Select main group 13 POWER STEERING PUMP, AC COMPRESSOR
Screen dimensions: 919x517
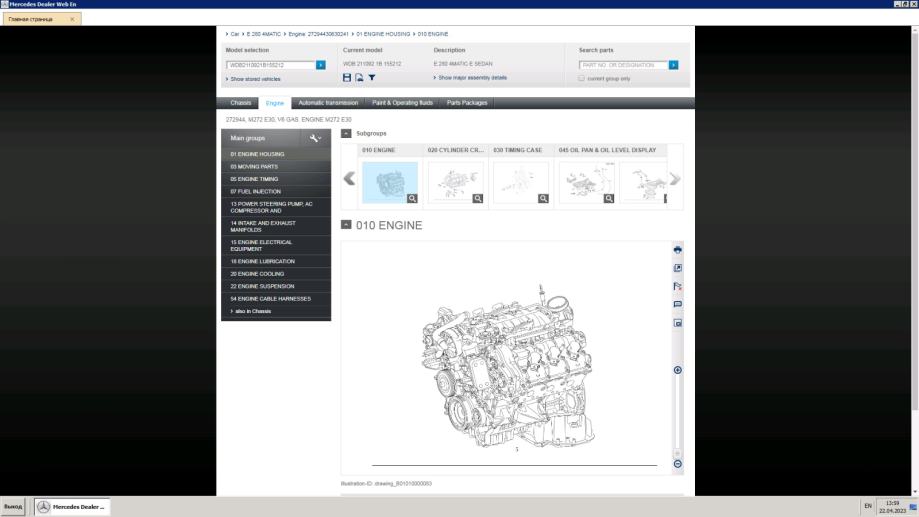click(x=276, y=207)
